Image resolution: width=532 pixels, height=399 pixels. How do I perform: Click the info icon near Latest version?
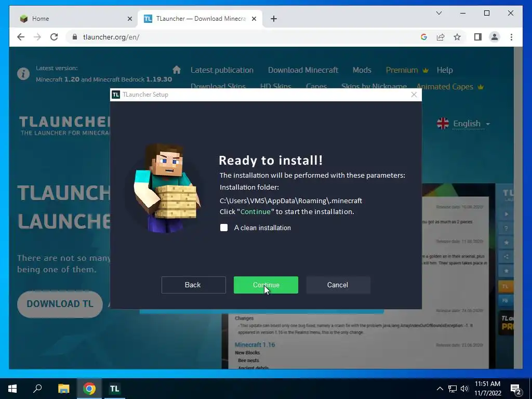pyautogui.click(x=23, y=74)
